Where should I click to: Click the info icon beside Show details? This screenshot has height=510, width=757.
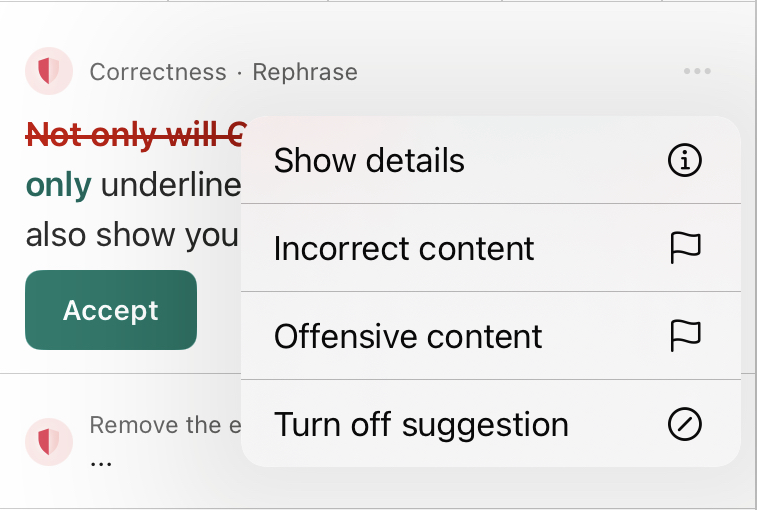point(685,160)
